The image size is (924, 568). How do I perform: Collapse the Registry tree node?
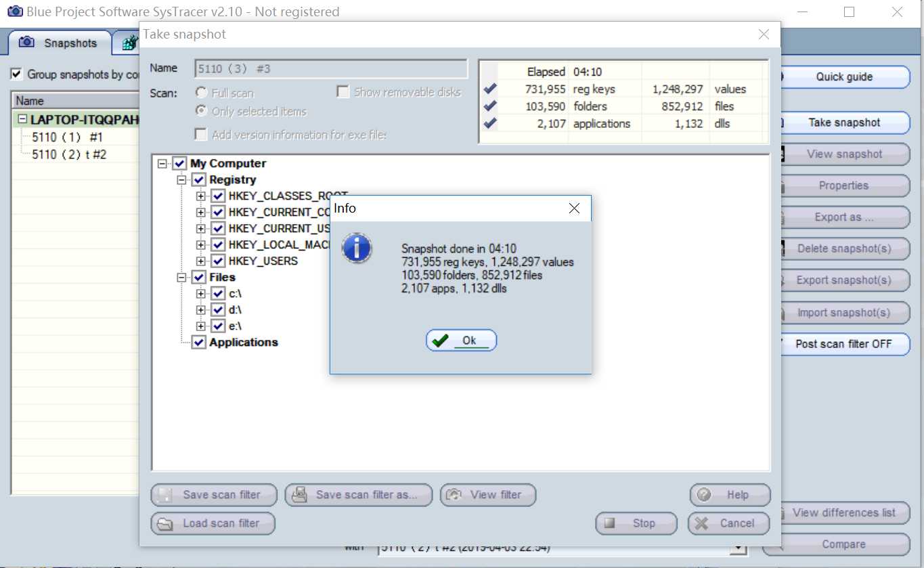pos(181,179)
